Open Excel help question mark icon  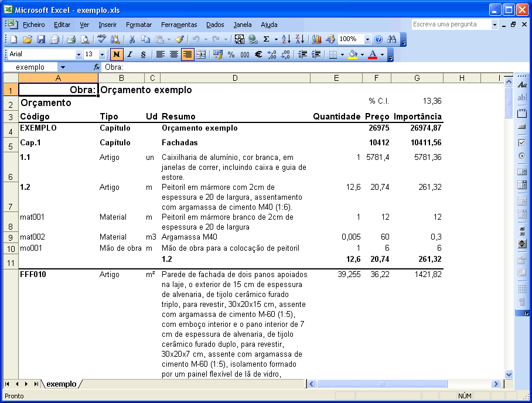[378, 39]
